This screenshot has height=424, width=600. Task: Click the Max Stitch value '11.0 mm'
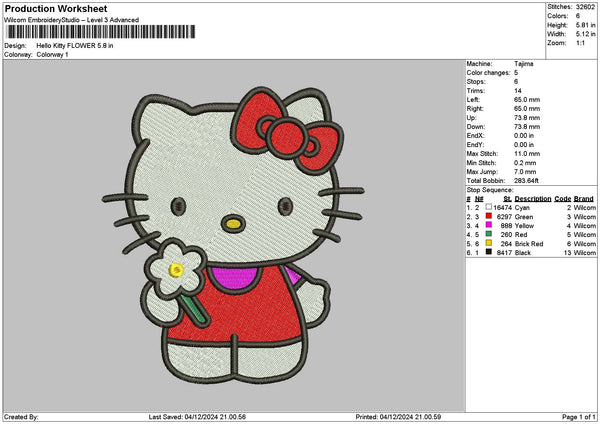pos(527,154)
